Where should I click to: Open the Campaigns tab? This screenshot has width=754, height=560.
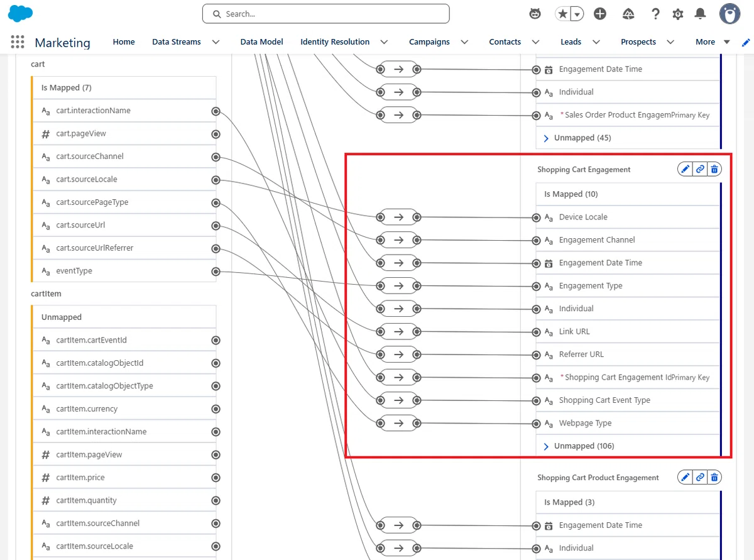429,42
